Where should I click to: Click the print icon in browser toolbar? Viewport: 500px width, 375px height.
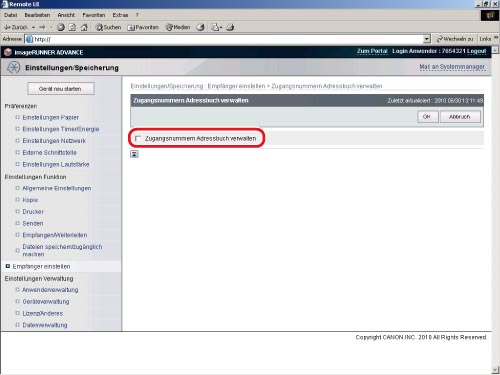(230, 27)
